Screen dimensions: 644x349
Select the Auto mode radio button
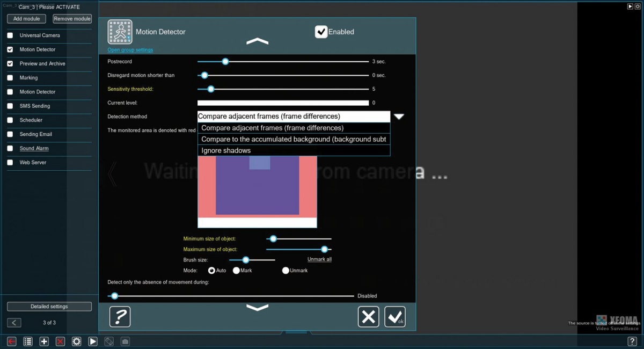211,271
